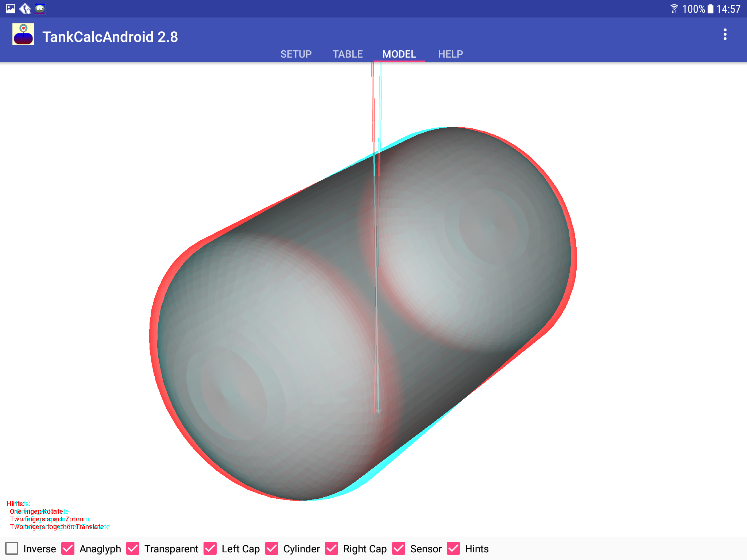Tap the battery status icon
Image resolution: width=747 pixels, height=560 pixels.
711,9
